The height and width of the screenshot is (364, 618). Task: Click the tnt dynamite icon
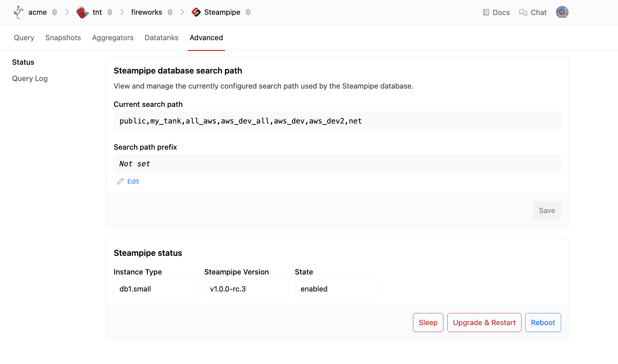[82, 12]
